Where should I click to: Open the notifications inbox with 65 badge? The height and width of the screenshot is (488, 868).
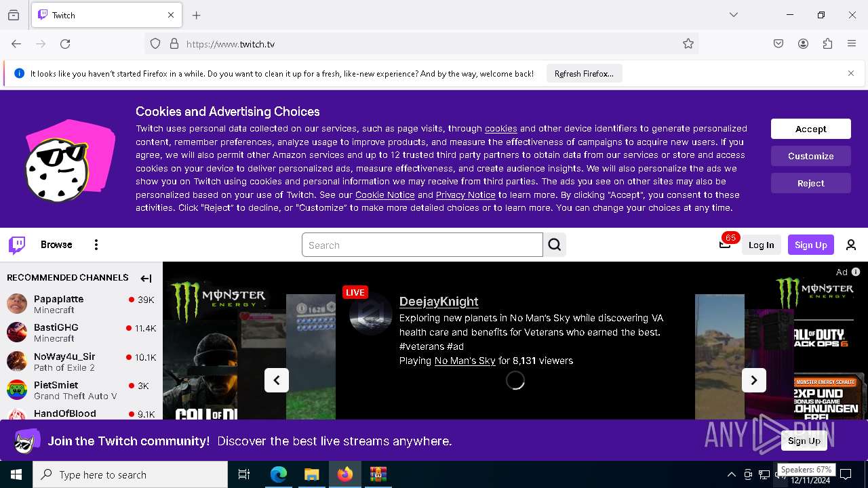click(725, 244)
